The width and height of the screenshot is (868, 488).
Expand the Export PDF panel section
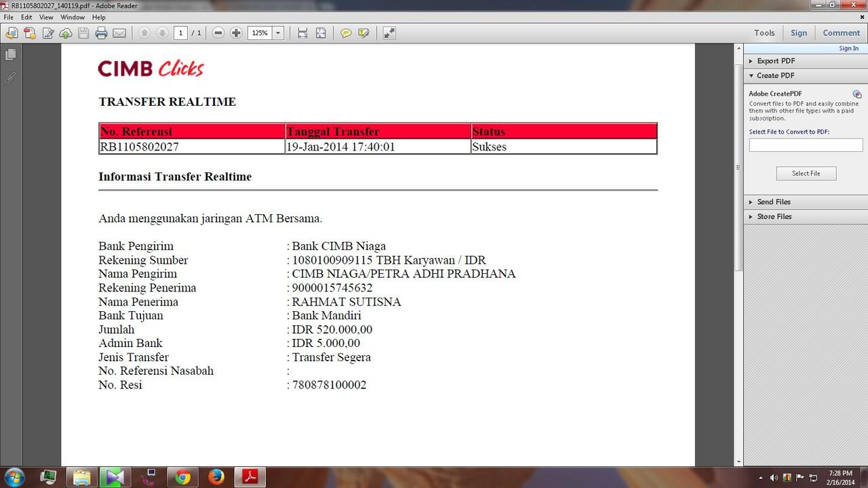click(x=806, y=61)
